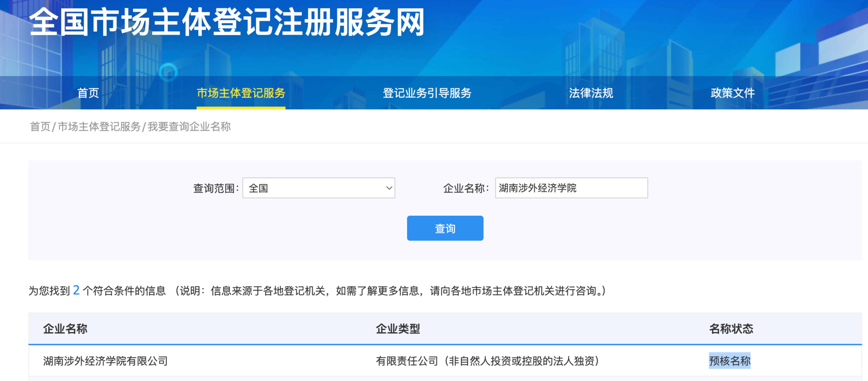
Task: Click 市场主体登记服务 in the breadcrumb
Action: 99,127
